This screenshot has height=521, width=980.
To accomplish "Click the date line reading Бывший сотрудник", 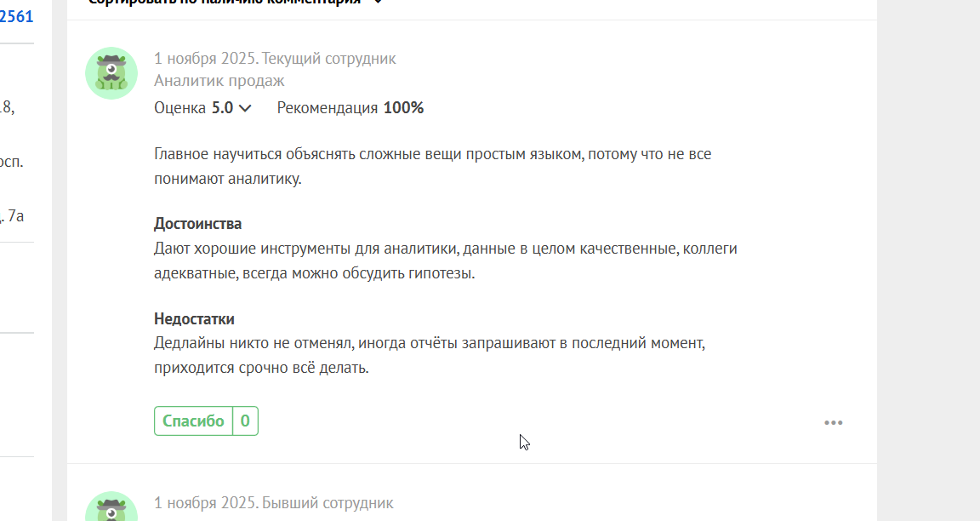I will [273, 503].
